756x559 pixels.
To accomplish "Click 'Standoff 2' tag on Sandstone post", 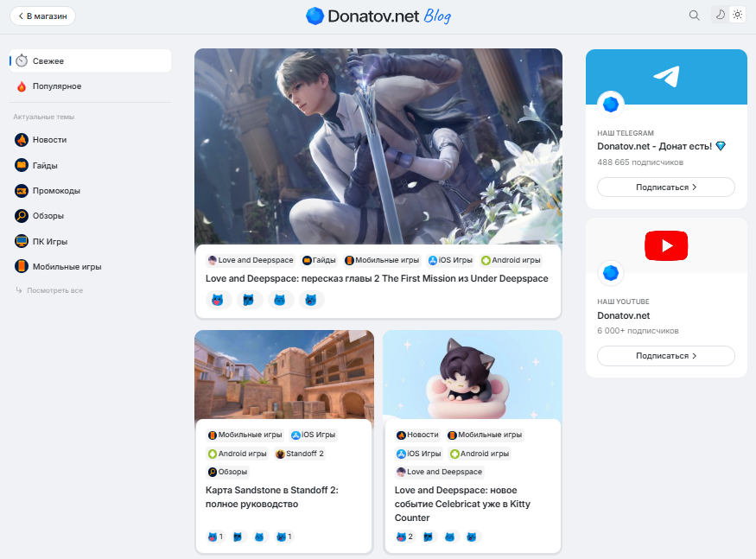I will point(300,454).
